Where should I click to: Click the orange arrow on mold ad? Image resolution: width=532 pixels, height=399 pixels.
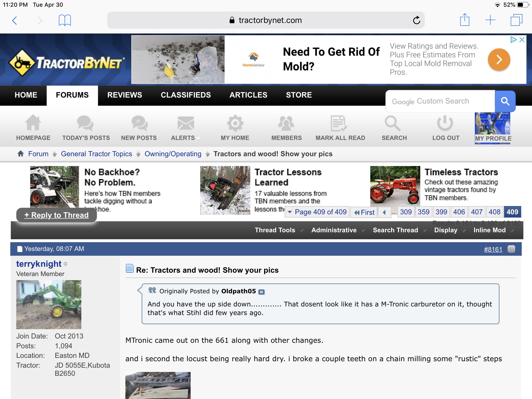[x=499, y=59]
